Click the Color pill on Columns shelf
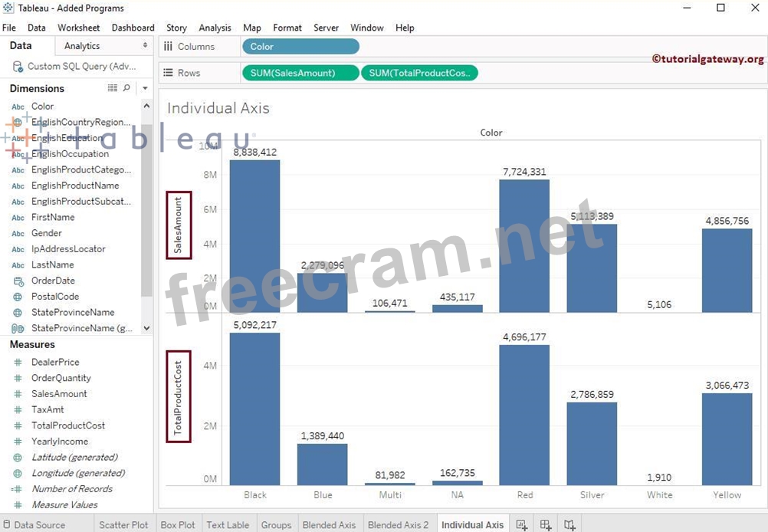Viewport: 768px width, 532px height. point(300,47)
